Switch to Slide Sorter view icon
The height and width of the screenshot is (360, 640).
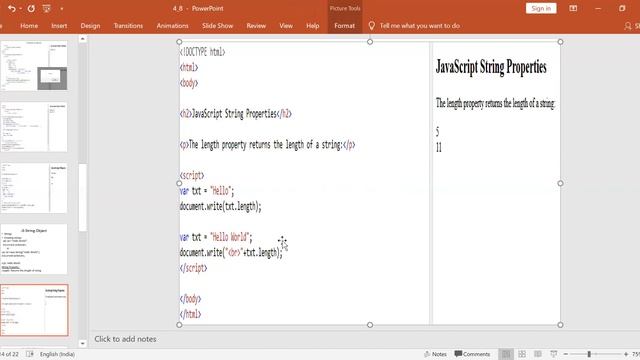(522, 354)
